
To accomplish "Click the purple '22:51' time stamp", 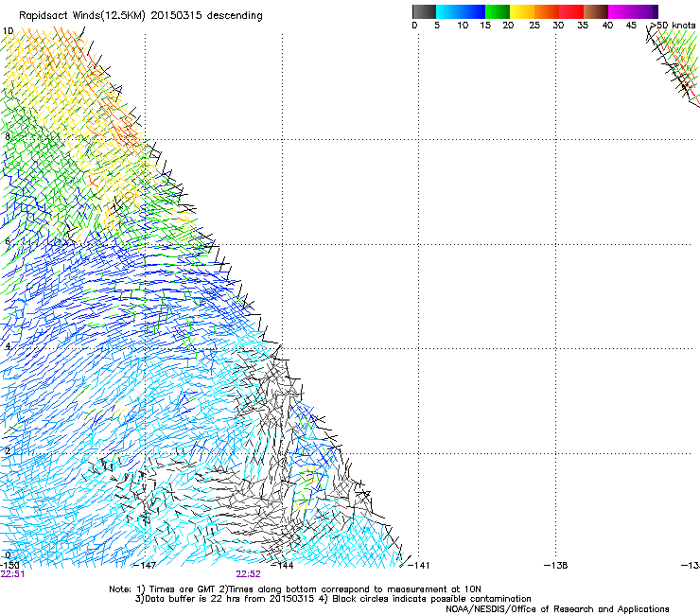I will [13, 574].
